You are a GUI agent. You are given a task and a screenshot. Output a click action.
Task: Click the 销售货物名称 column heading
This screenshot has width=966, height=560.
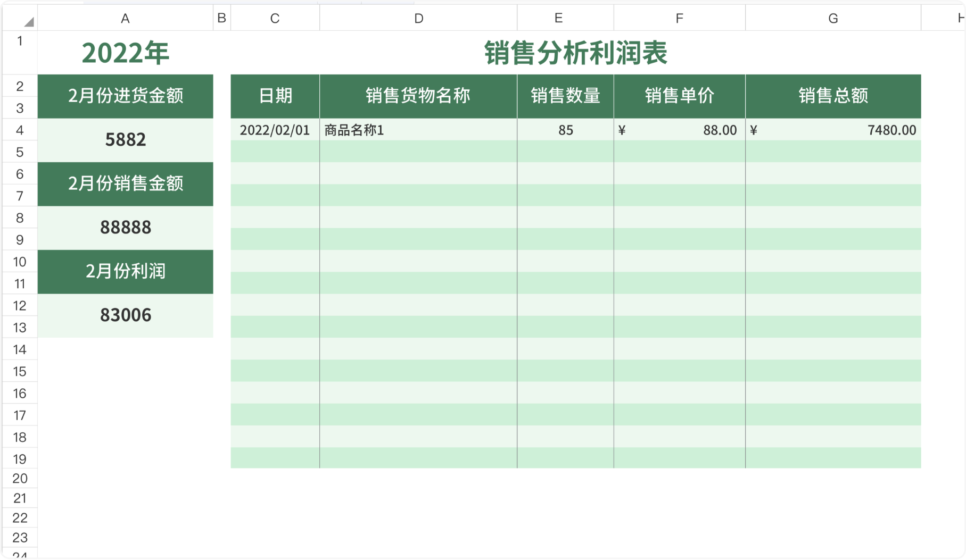click(x=418, y=96)
